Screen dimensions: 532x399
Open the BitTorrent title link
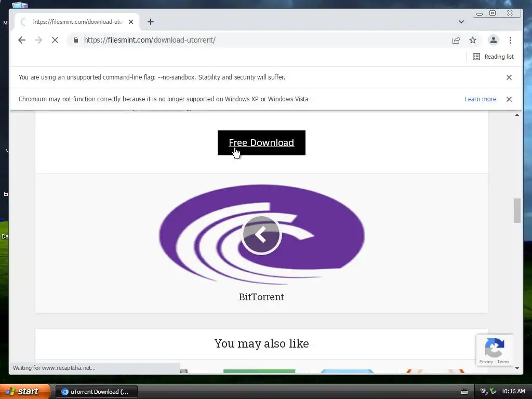pos(261,297)
